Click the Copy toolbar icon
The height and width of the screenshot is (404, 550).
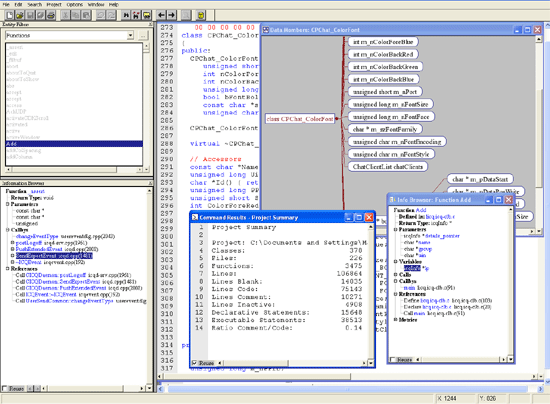[76, 15]
